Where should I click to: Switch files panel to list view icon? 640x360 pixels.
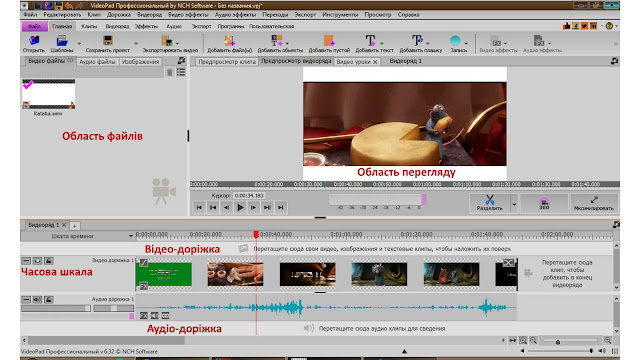click(x=181, y=72)
